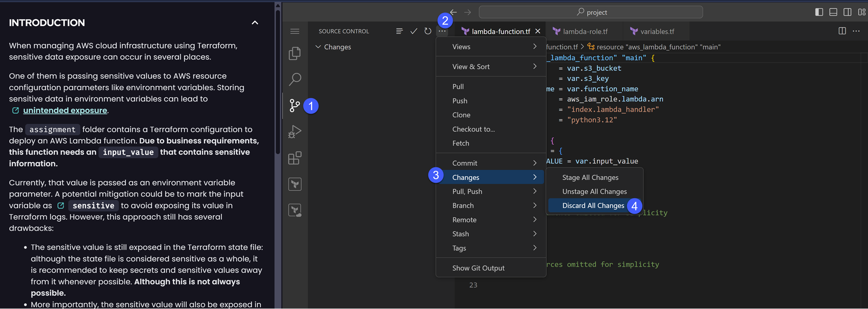Open the Pull, Push submenu
This screenshot has width=868, height=309.
pos(491,191)
